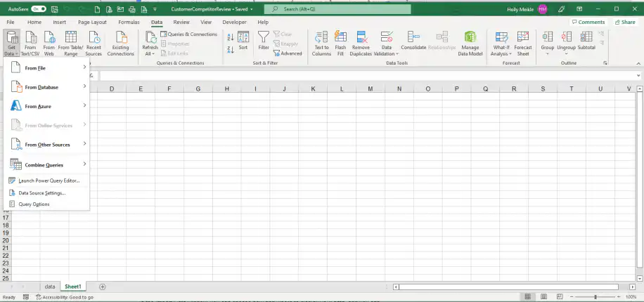Screen dimensions: 644x302
Task: Open the Sort dialog
Action: tap(243, 41)
